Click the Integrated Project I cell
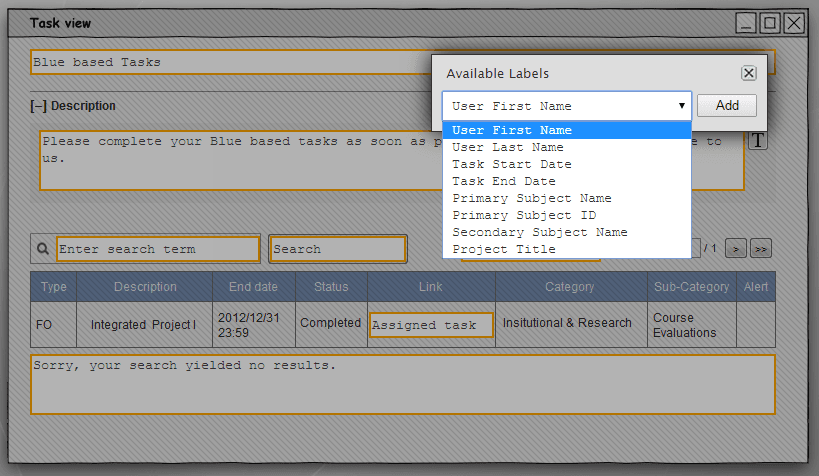Image resolution: width=819 pixels, height=476 pixels. (144, 324)
